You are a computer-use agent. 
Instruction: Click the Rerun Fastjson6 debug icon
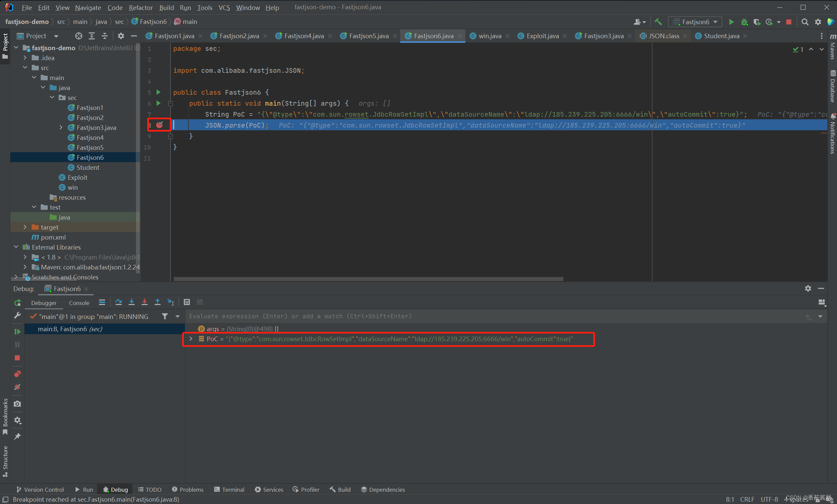pos(17,303)
